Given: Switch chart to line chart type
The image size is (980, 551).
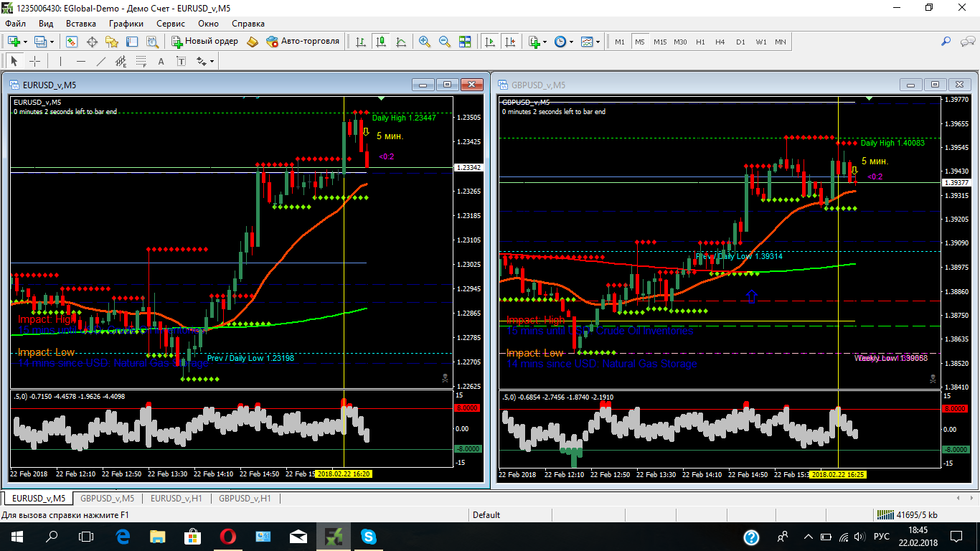Looking at the screenshot, I should pyautogui.click(x=401, y=42).
